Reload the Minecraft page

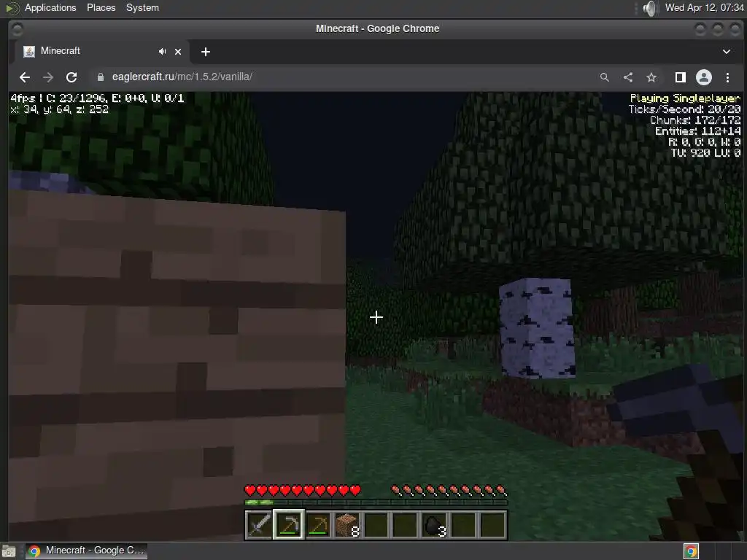tap(71, 77)
